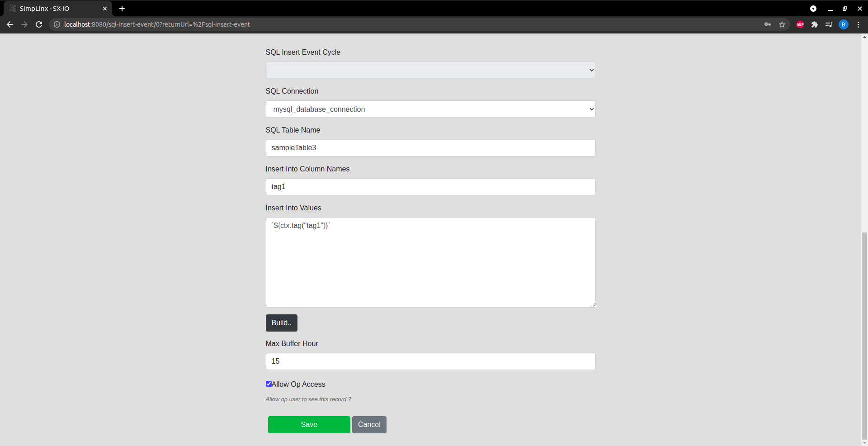Click the 'Insert Into Column Names' label
Viewport: 868px width, 446px height.
tap(307, 169)
